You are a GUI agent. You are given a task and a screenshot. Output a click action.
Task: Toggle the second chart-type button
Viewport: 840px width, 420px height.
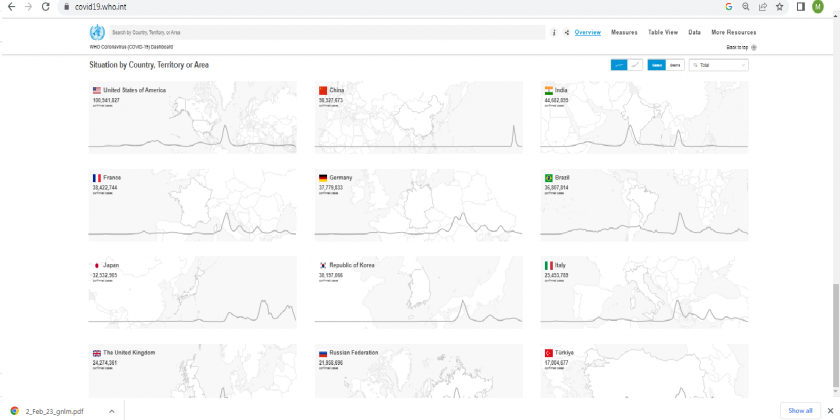tap(635, 65)
